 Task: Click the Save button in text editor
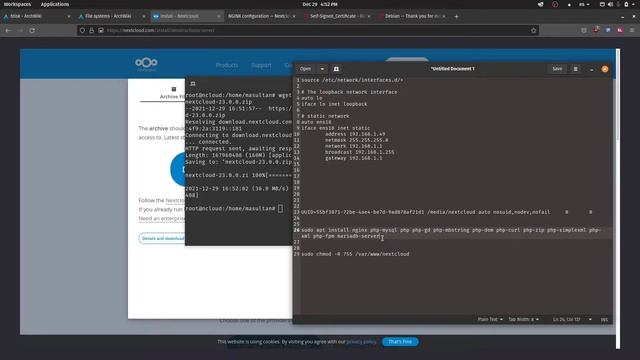click(557, 69)
